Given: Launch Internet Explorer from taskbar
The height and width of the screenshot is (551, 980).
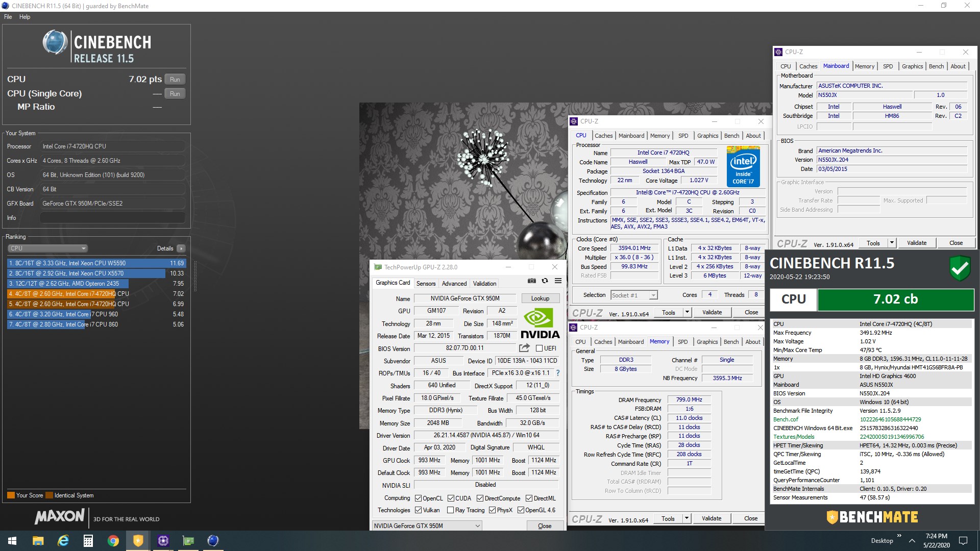Looking at the screenshot, I should point(63,541).
